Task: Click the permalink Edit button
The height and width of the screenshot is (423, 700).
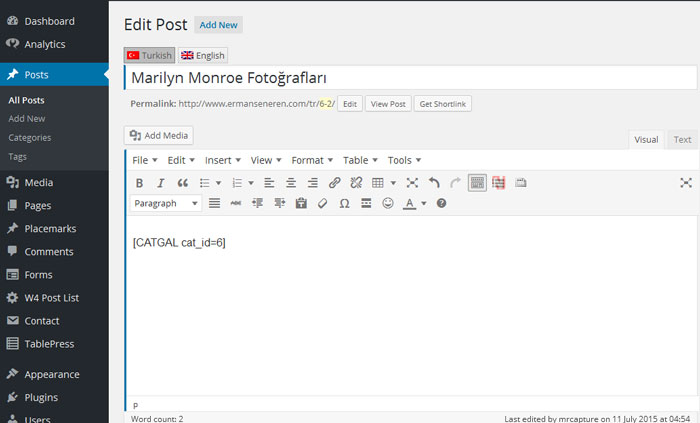Action: tap(350, 104)
